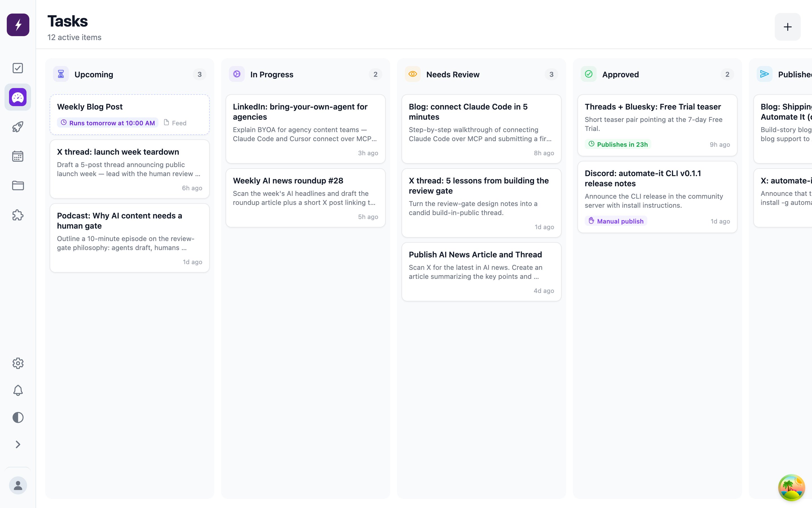Open the notifications bell icon
The height and width of the screenshot is (508, 812).
pyautogui.click(x=18, y=390)
